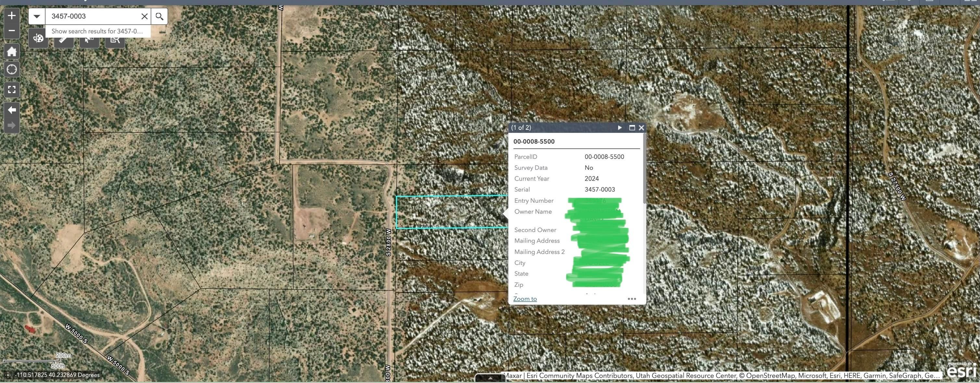Open the measurement ruler tool

pyautogui.click(x=63, y=40)
